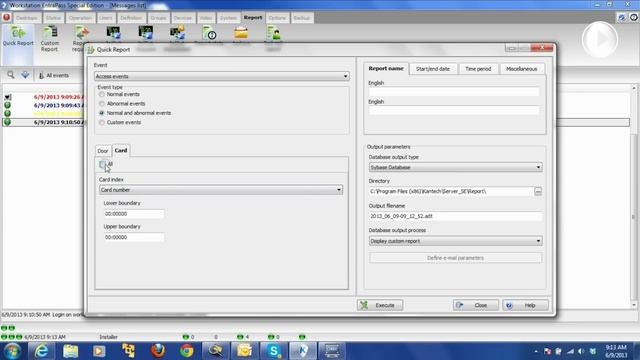Open the yellow folder archive icon in toolbar
640x360 pixels.
[241, 34]
